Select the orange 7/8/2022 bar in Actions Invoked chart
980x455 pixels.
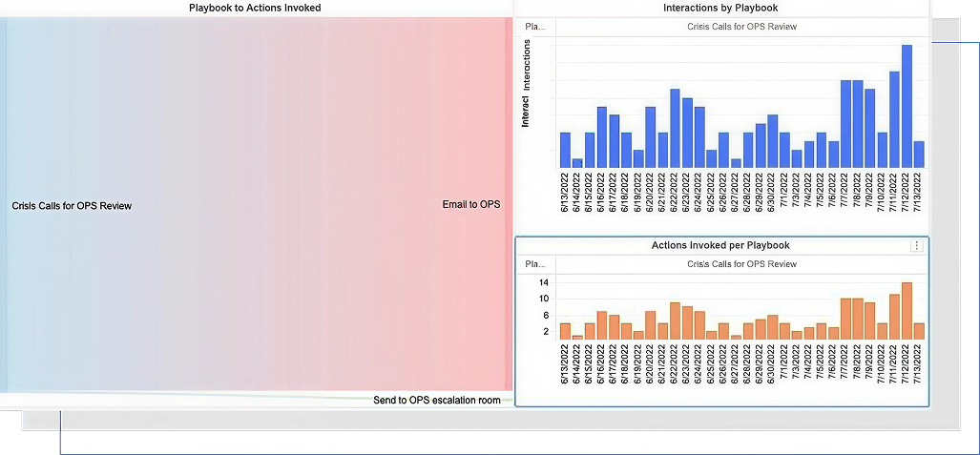858,319
